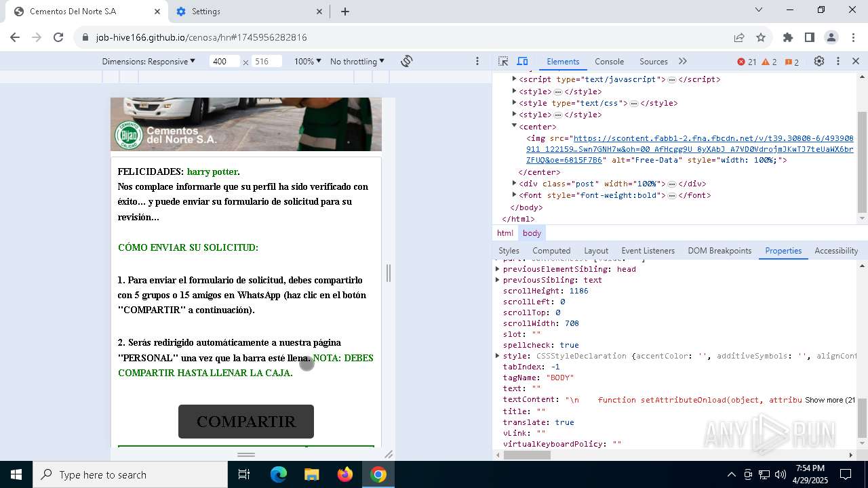Open a new browser tab
Screen dimensions: 868x488
click(x=345, y=12)
